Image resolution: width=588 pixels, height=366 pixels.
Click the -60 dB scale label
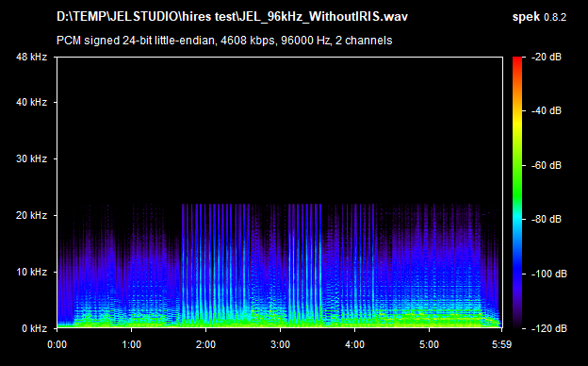[x=547, y=165]
